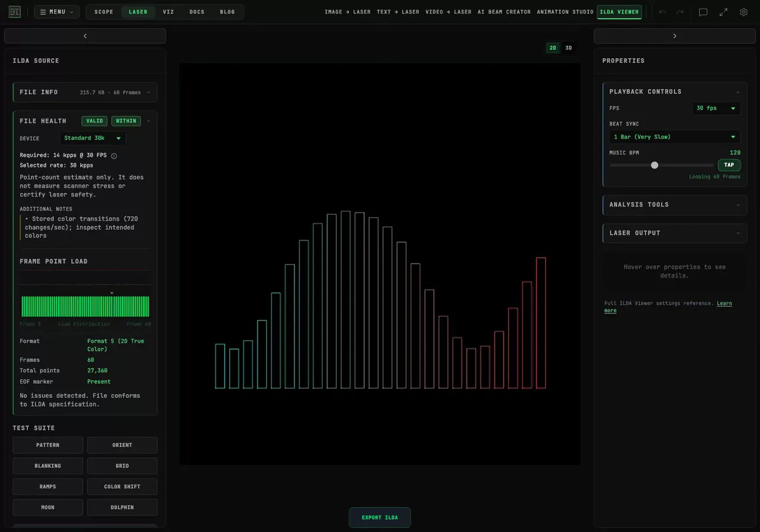Toggle the fullscreen expand icon
This screenshot has height=532, width=760.
click(x=723, y=12)
